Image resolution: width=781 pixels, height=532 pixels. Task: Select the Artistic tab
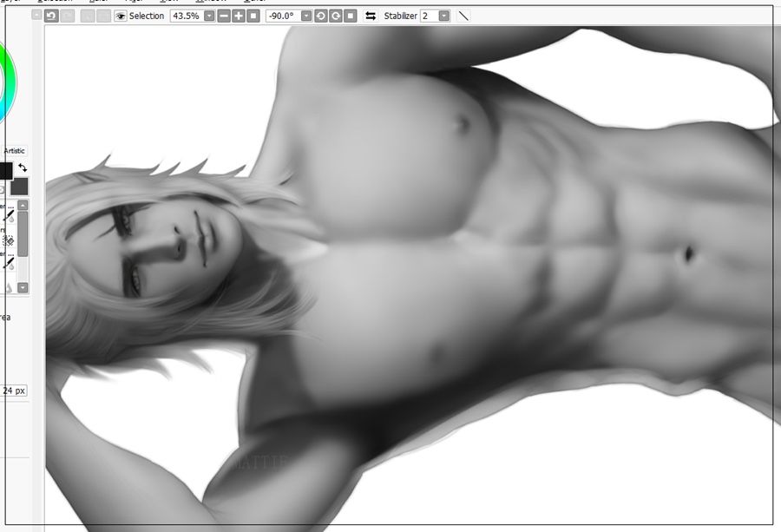[14, 151]
